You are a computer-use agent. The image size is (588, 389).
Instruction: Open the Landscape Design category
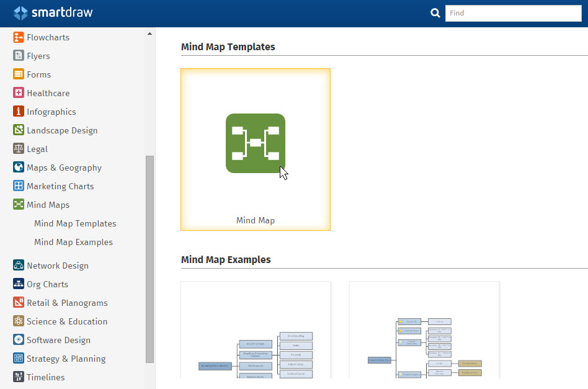click(62, 130)
